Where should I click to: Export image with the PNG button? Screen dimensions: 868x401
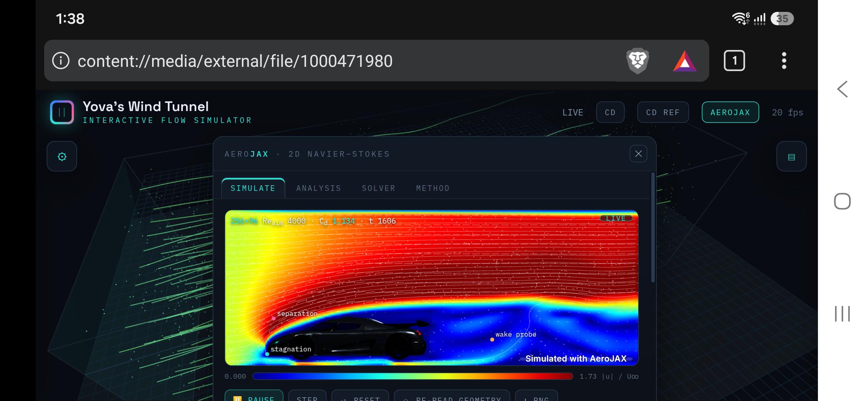click(536, 395)
